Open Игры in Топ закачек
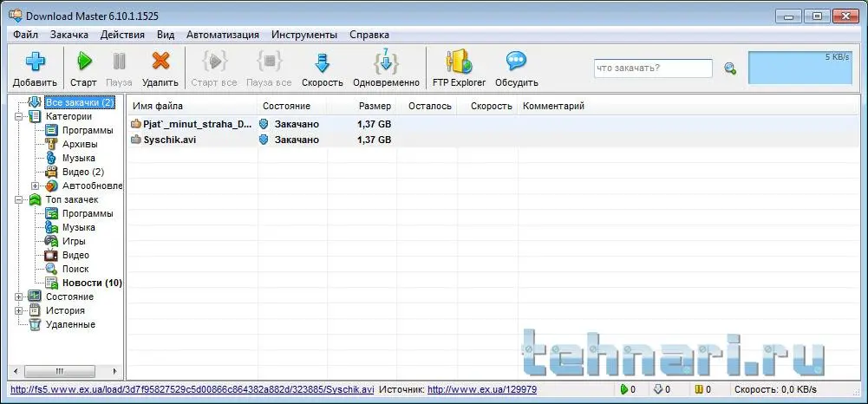Image resolution: width=868 pixels, height=404 pixels. (x=74, y=241)
